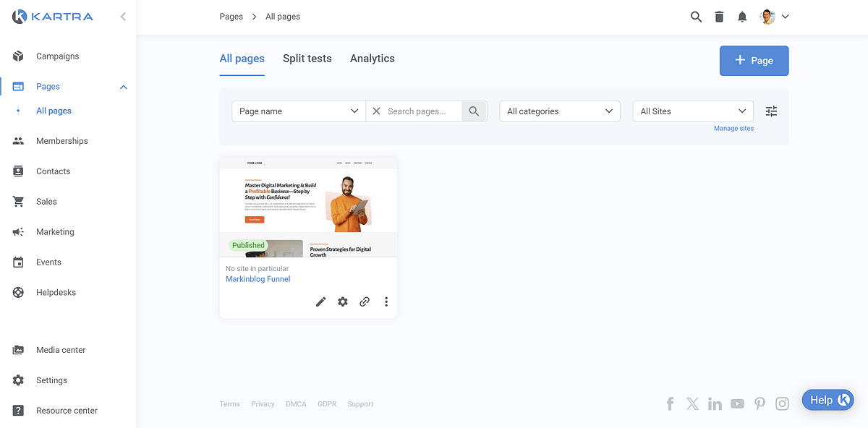Click the Markinblog Funnel page thumbnail
The height and width of the screenshot is (428, 868).
(308, 207)
